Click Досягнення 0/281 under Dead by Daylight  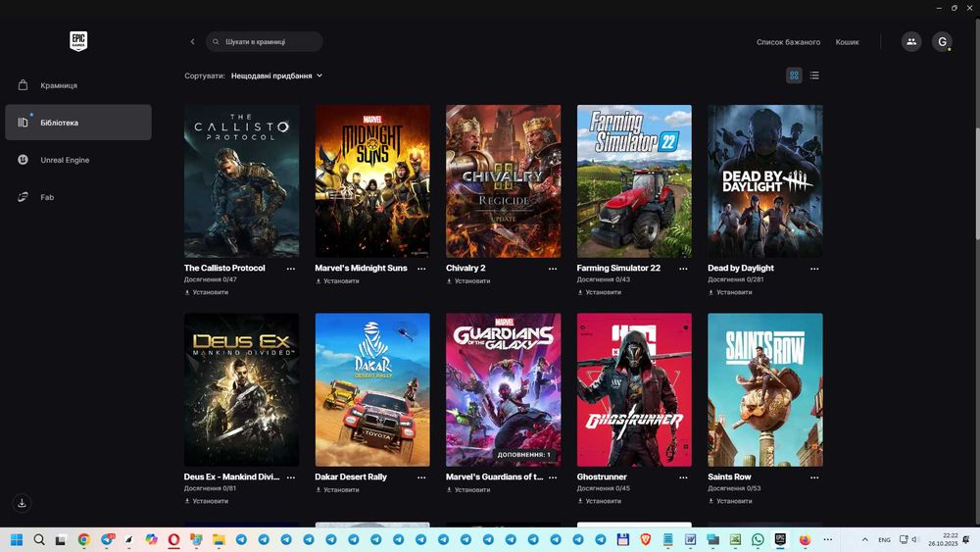[x=736, y=279]
